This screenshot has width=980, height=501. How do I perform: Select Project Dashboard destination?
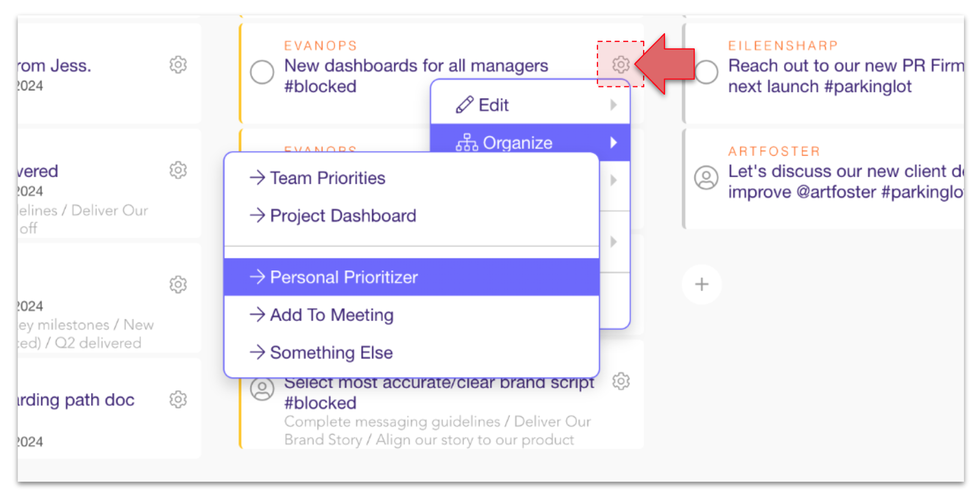click(342, 215)
